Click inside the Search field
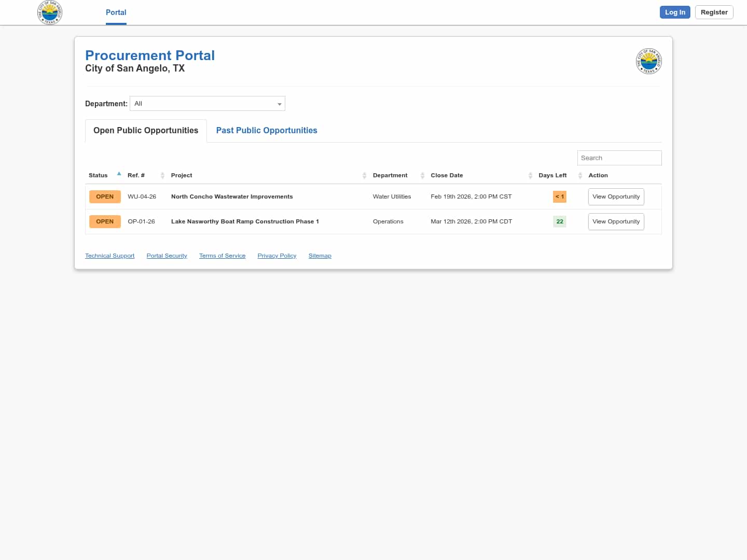Screen dimensions: 747x560 (619, 158)
